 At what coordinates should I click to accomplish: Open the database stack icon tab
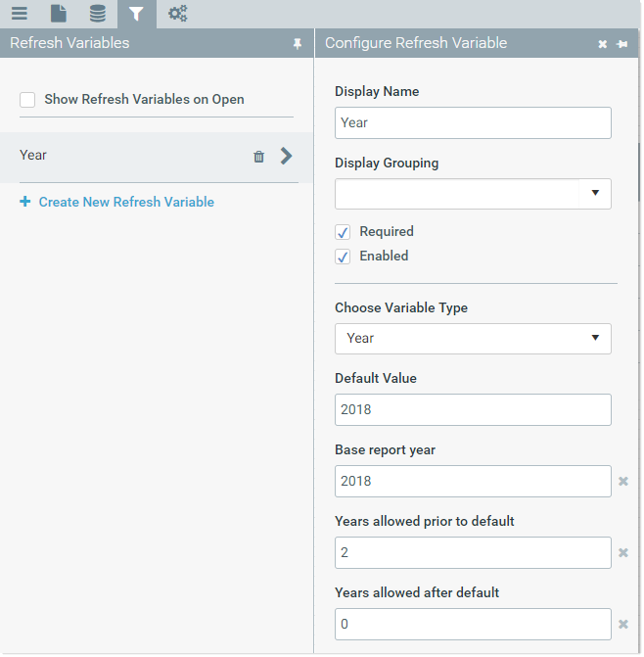coord(98,14)
